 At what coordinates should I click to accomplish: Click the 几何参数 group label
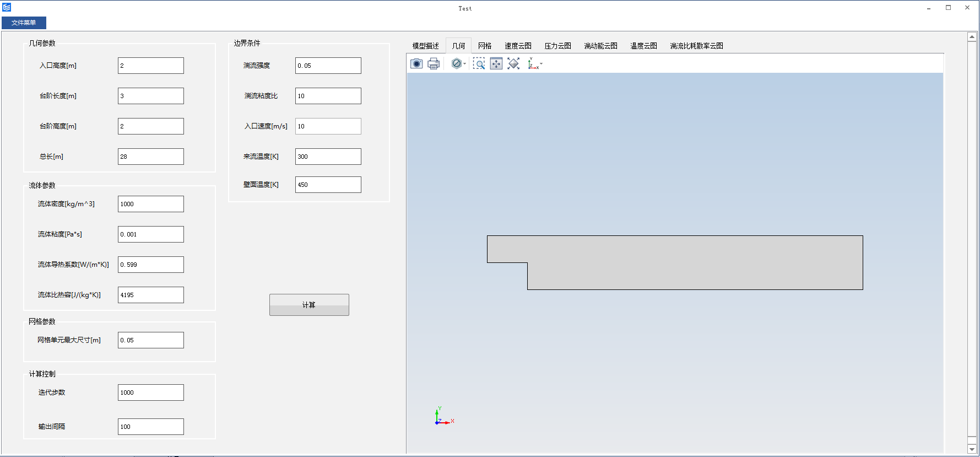pos(42,43)
